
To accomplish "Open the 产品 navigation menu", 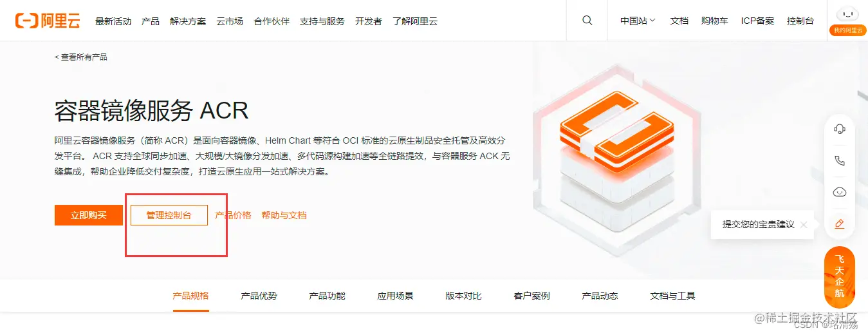I will click(x=151, y=21).
